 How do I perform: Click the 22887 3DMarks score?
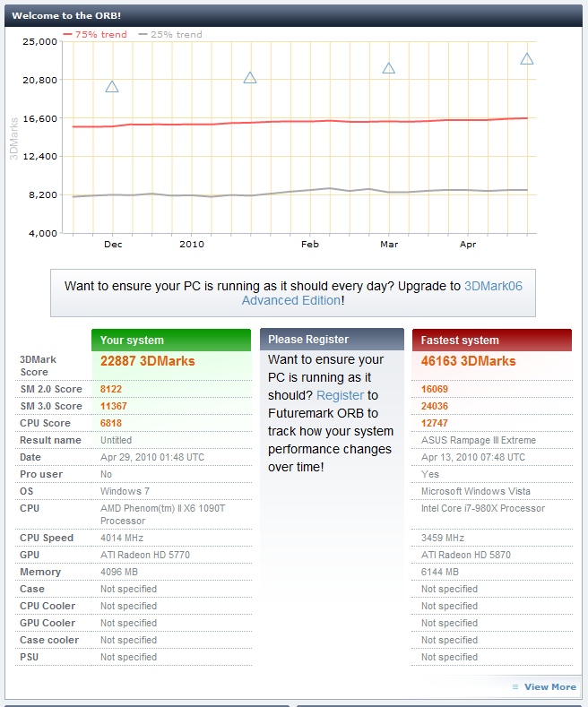(x=148, y=361)
